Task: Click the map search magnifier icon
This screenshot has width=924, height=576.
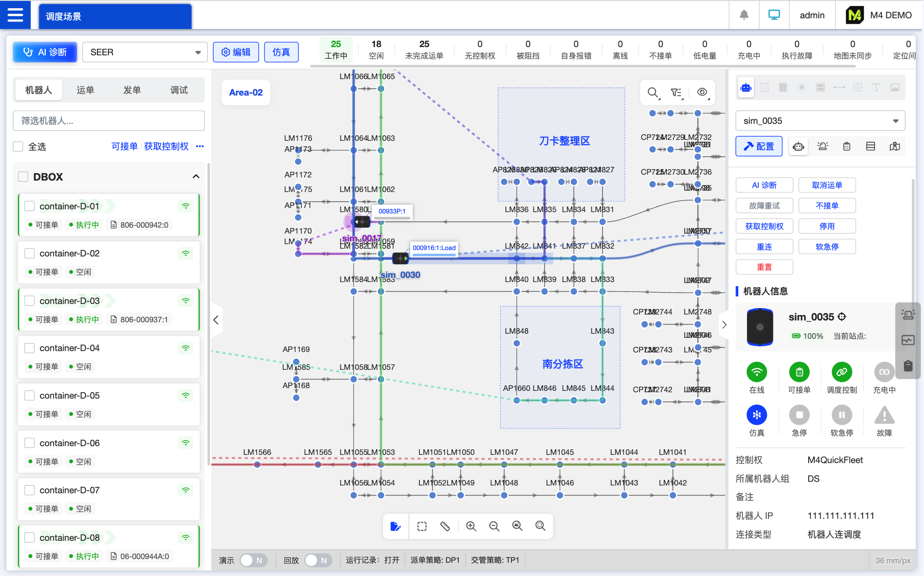Action: pyautogui.click(x=653, y=93)
